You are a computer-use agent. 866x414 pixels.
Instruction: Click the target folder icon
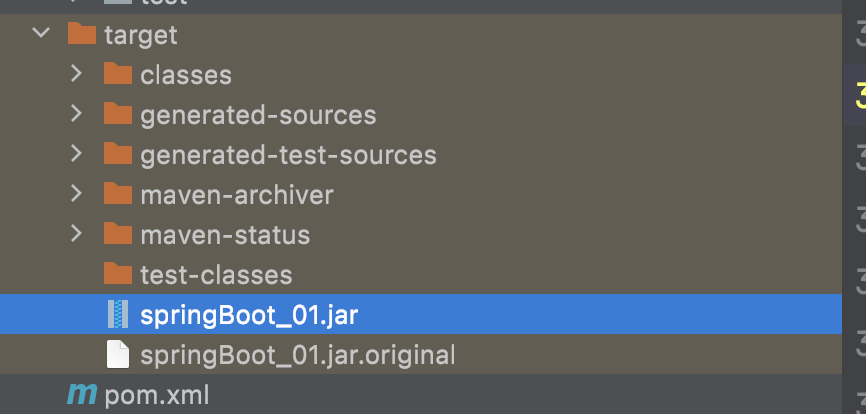click(x=82, y=33)
